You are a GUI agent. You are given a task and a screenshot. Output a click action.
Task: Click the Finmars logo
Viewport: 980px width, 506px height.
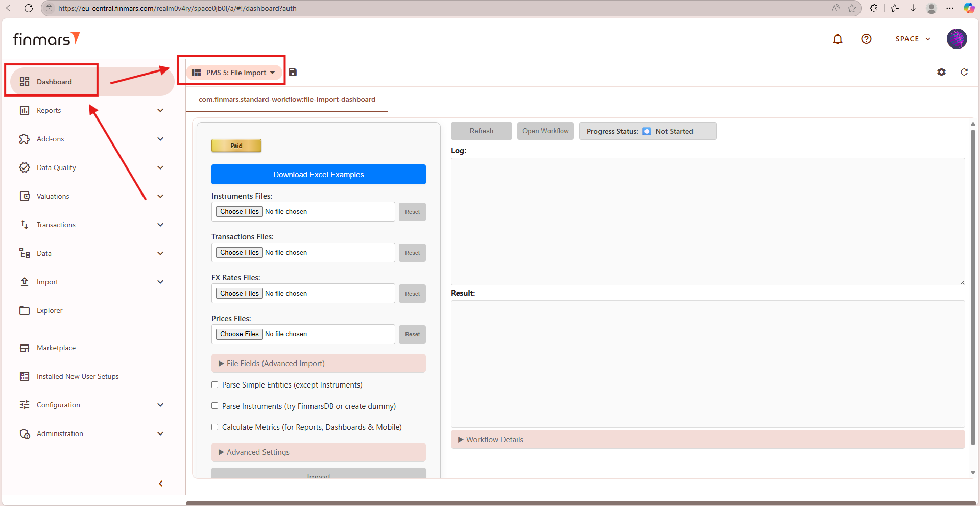click(46, 39)
